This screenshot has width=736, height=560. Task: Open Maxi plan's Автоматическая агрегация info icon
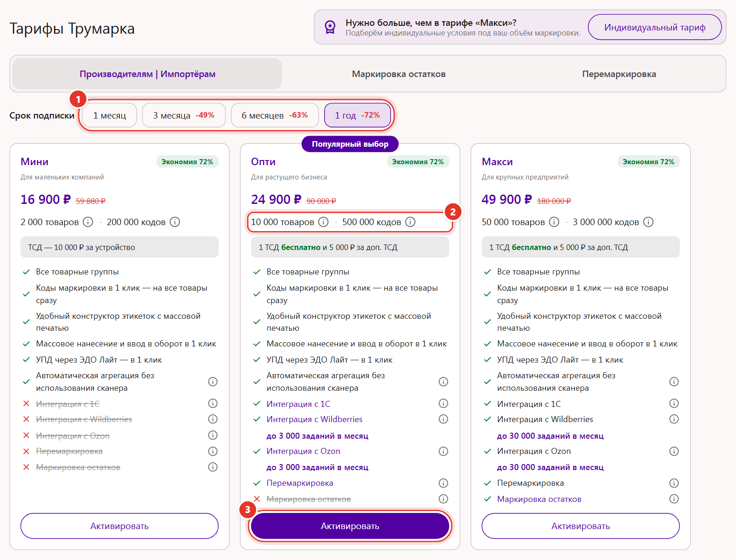tap(674, 381)
